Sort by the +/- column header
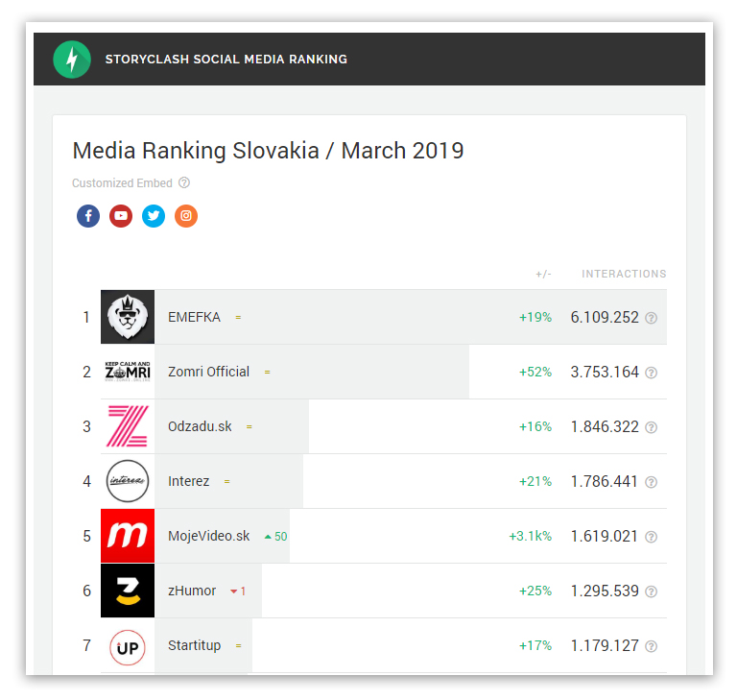 543,274
